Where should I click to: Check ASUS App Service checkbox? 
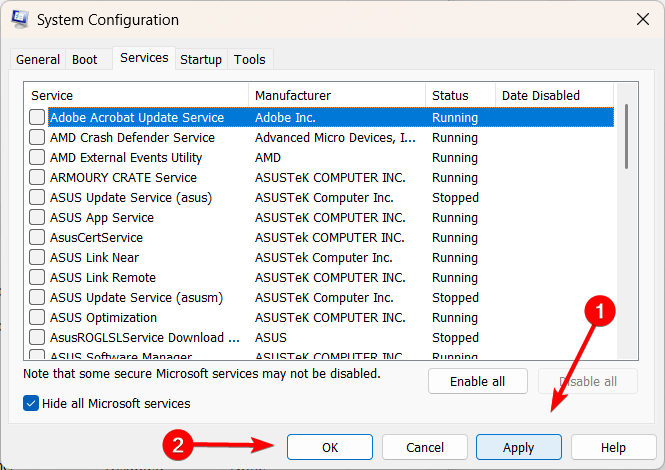pos(37,218)
